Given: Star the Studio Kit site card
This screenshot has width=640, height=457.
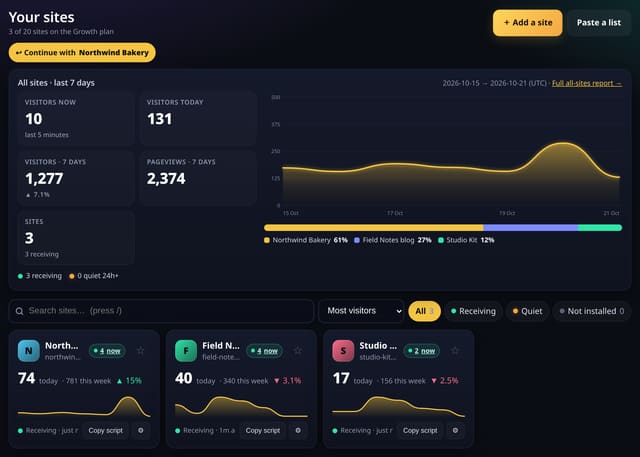Looking at the screenshot, I should (x=455, y=351).
